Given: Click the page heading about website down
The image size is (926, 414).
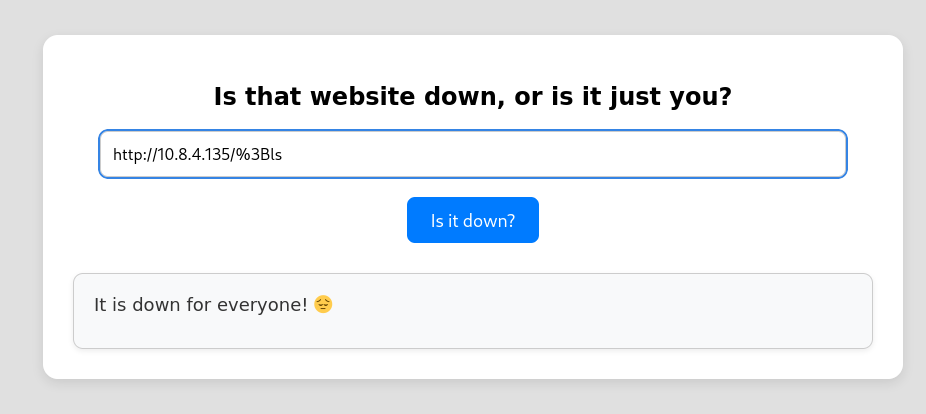Looking at the screenshot, I should [x=472, y=97].
